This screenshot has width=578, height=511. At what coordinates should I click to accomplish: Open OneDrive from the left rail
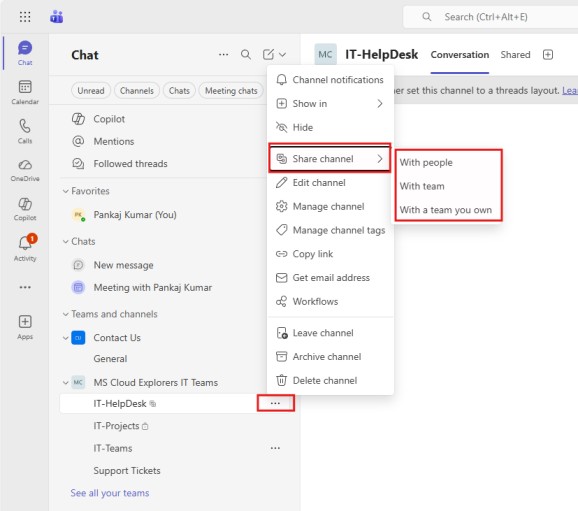[x=25, y=170]
